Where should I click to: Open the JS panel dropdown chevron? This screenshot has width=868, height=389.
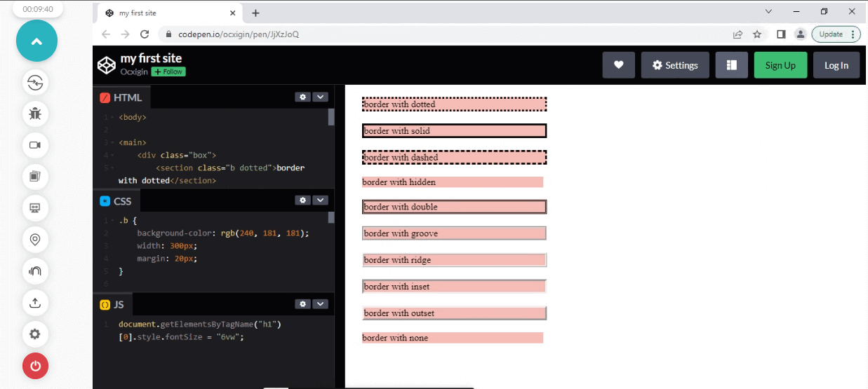coord(320,303)
